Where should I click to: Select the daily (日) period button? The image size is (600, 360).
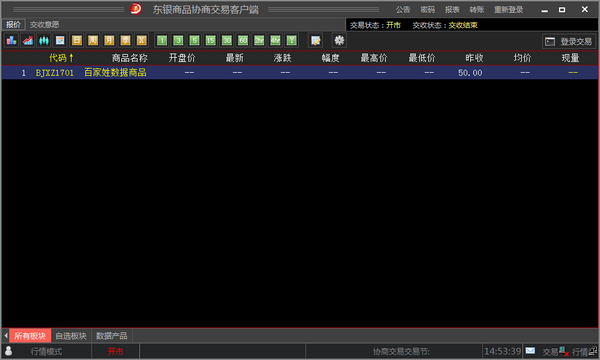point(77,40)
